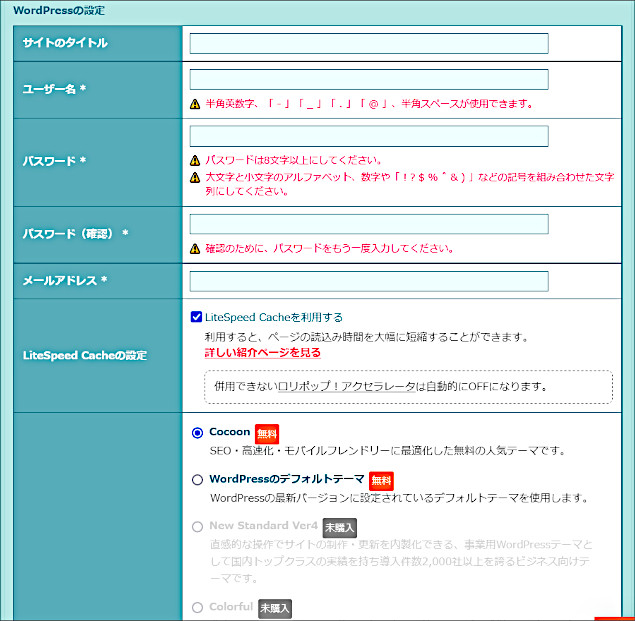This screenshot has height=621, width=635.
Task: Click warning icon beside username hint
Action: [195, 104]
